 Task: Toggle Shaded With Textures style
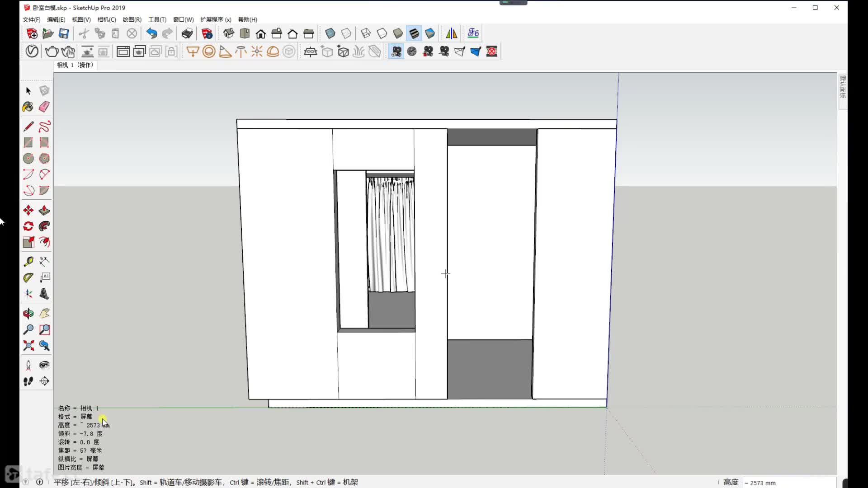[414, 33]
